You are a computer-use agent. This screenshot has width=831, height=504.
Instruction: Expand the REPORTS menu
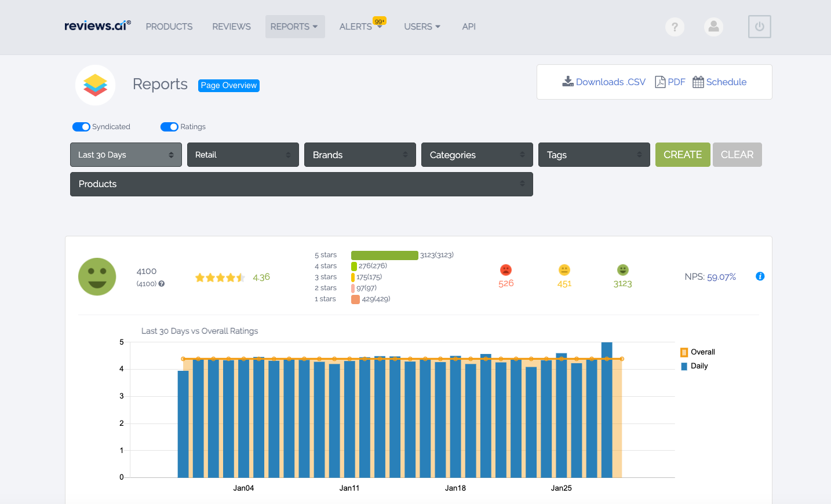click(294, 27)
